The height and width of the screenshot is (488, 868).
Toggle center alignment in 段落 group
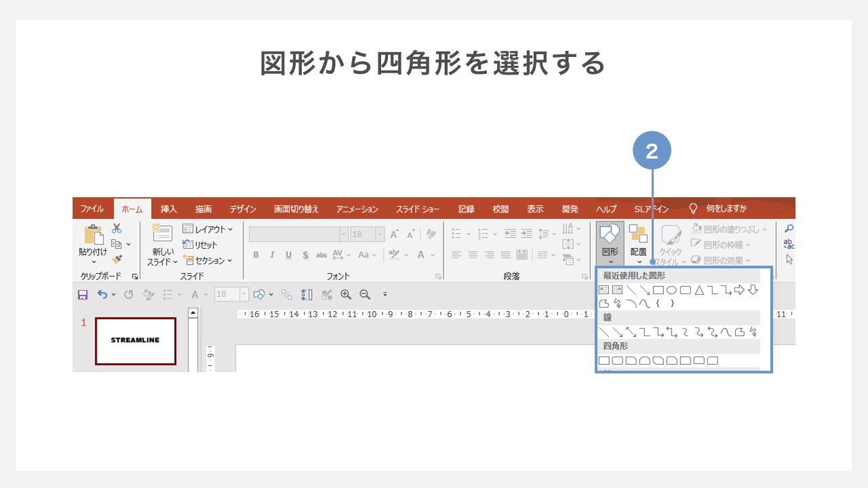click(473, 255)
